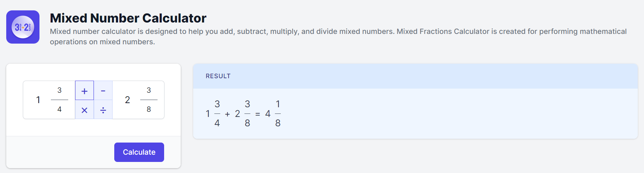Click the denominator 8 in the answer

coord(278,123)
